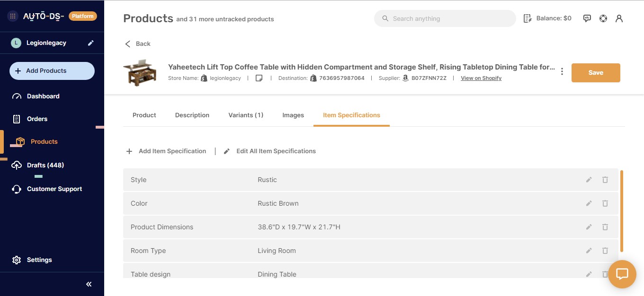Image resolution: width=644 pixels, height=296 pixels.
Task: Open the product note icon
Action: 259,78
